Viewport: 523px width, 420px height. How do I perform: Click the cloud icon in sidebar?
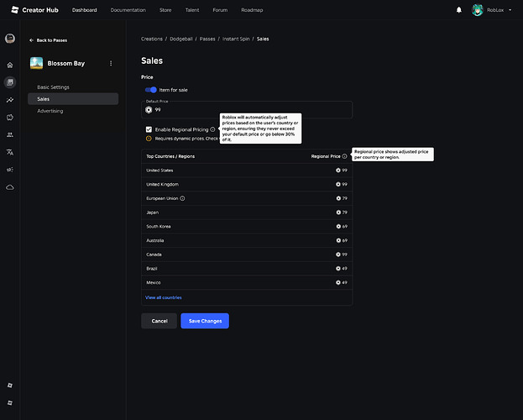click(x=10, y=187)
